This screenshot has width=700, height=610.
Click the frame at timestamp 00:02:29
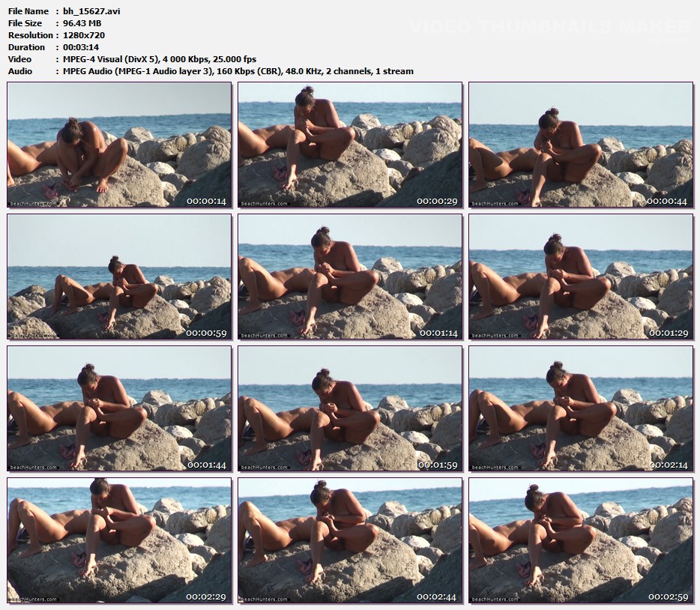(119, 540)
